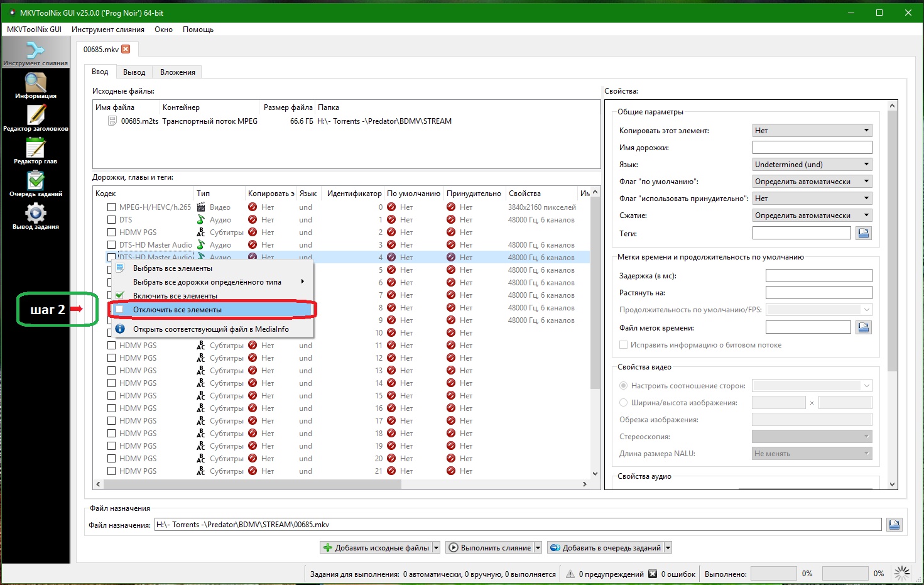Click browse icon next to Теги field
924x585 pixels.
coord(864,233)
